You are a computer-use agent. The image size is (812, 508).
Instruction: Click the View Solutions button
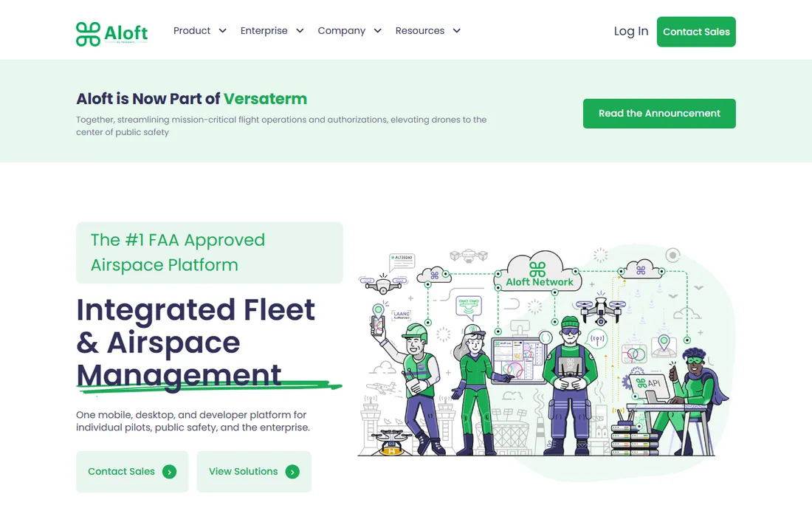coord(254,471)
